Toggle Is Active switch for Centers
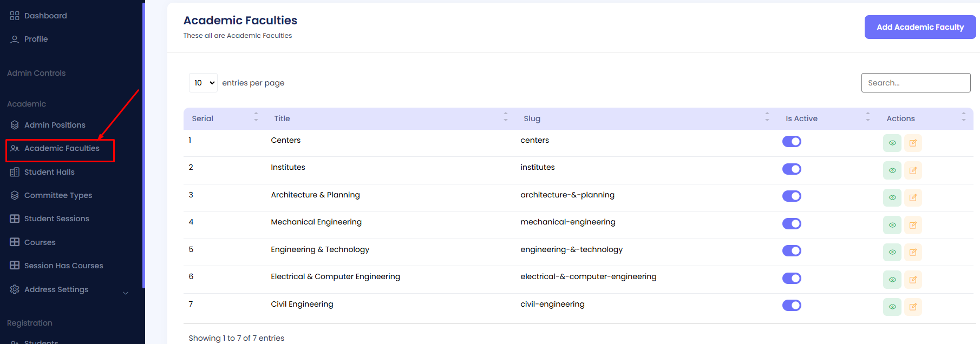980x344 pixels. [x=792, y=142]
